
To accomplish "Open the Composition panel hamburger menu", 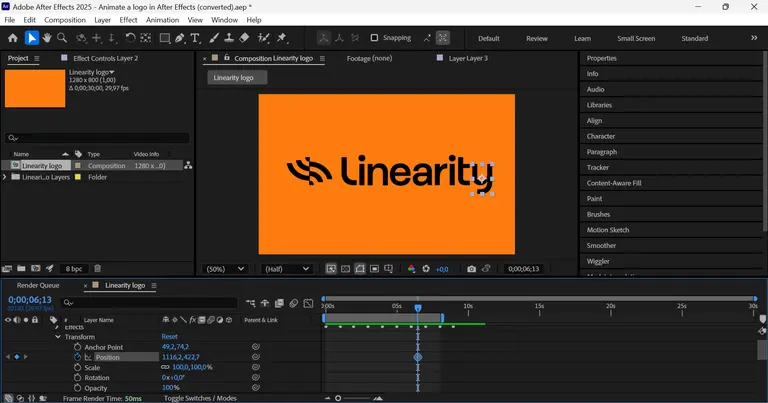I will [322, 58].
